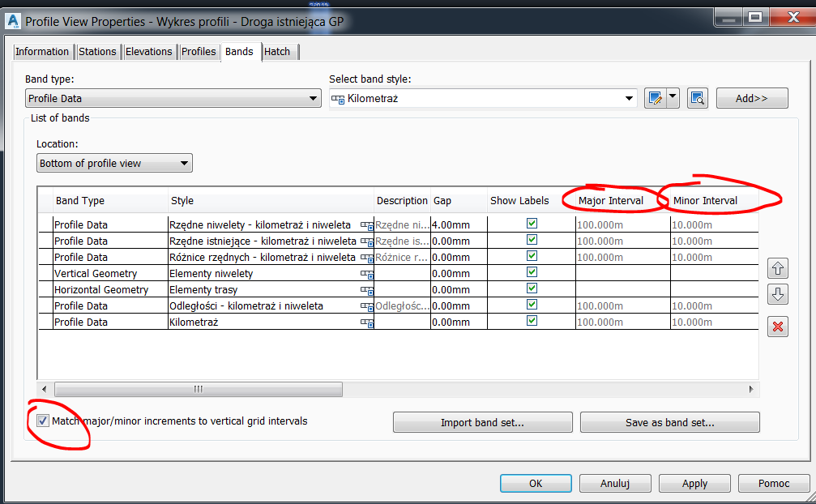The width and height of the screenshot is (816, 504).
Task: Toggle Match major/minor increments checkbox
Action: tap(43, 420)
